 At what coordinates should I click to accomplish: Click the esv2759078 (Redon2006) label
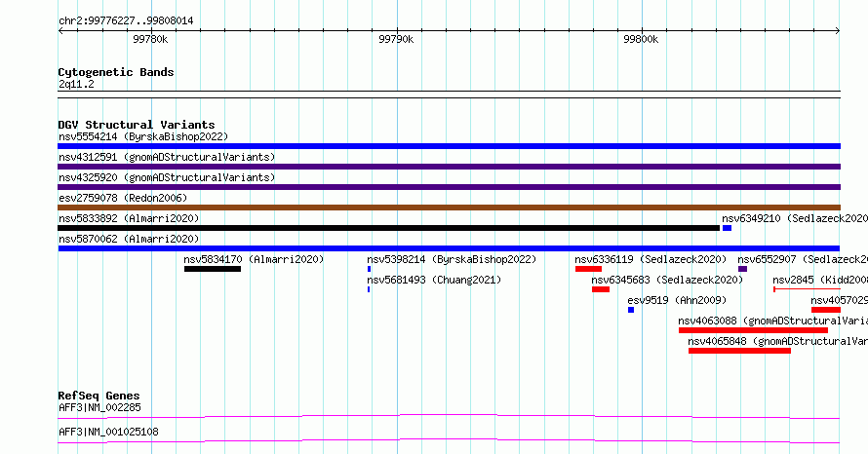(x=123, y=198)
